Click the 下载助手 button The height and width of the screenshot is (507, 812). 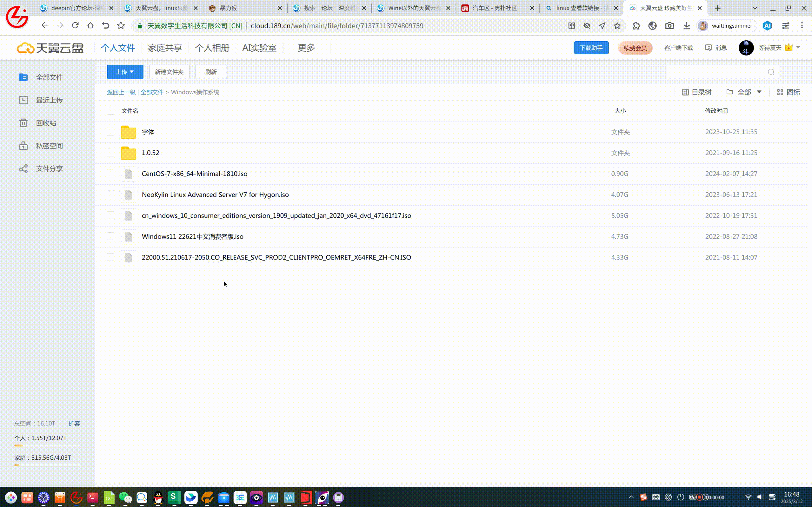(591, 48)
